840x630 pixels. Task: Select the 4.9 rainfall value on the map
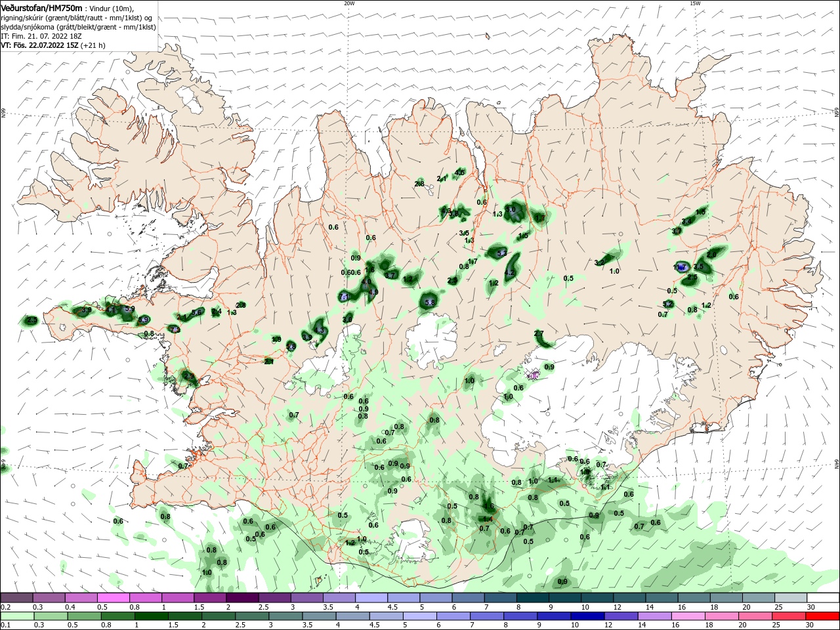(x=374, y=292)
